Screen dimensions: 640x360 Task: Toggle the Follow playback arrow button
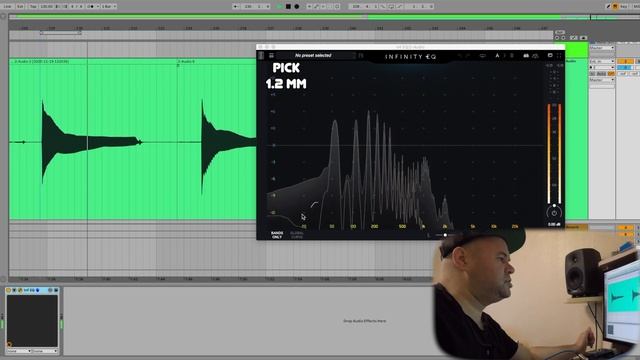[236, 7]
